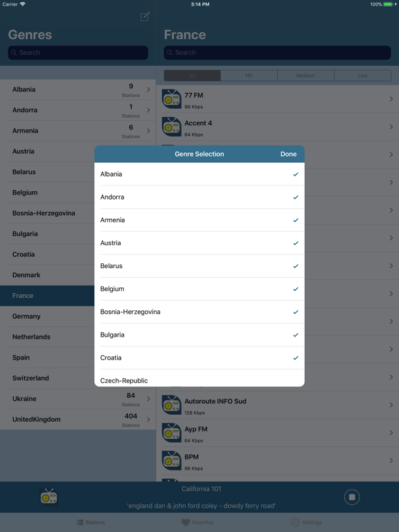Open Ayp FM details via chevron
The width and height of the screenshot is (399, 532).
click(391, 432)
